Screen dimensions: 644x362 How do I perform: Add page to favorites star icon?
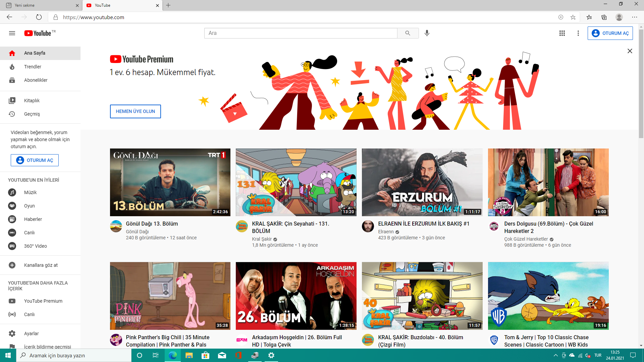click(x=573, y=17)
